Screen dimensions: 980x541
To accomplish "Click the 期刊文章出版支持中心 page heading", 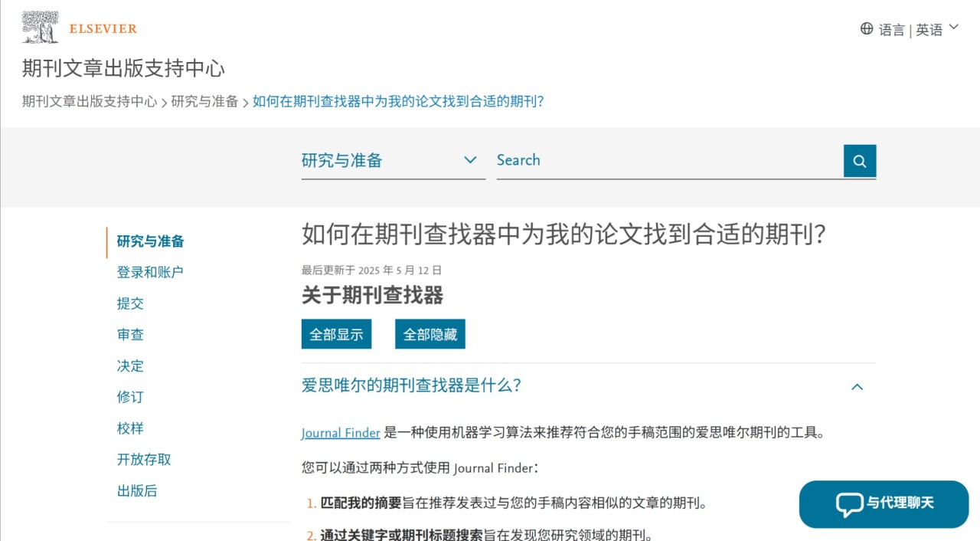I will (x=123, y=68).
